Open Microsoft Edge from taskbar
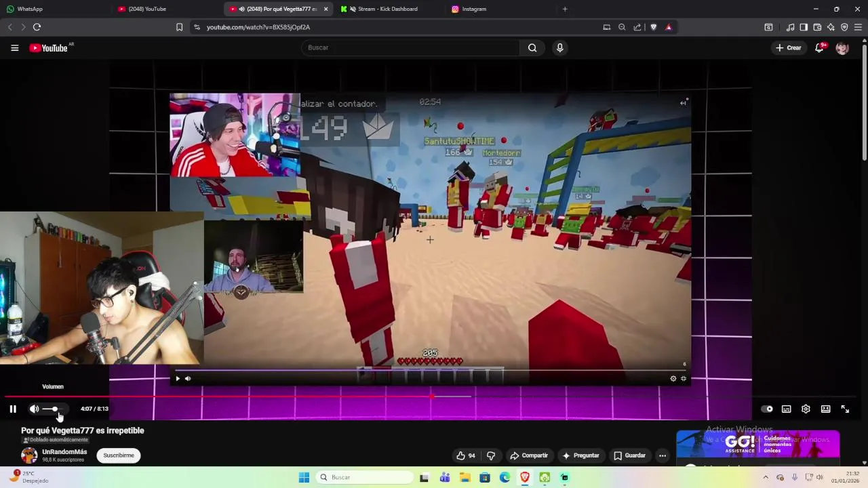This screenshot has height=488, width=868. coord(505,477)
